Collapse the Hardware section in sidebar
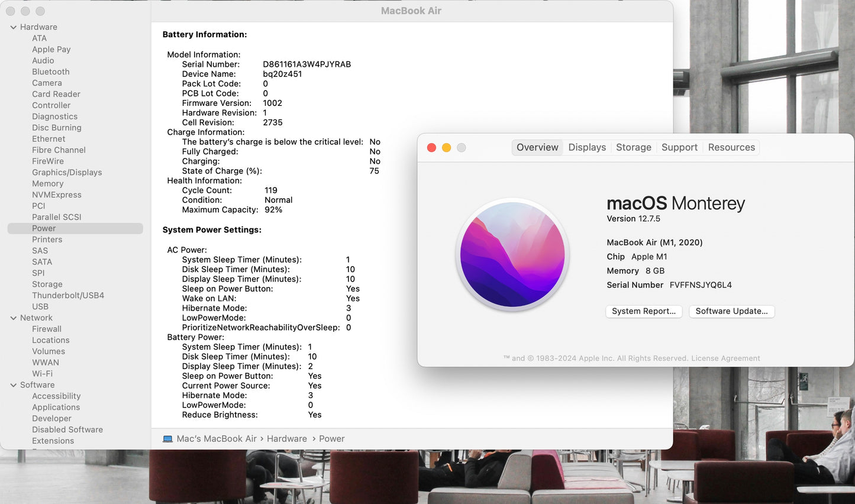Viewport: 855px width, 504px height. pos(14,27)
